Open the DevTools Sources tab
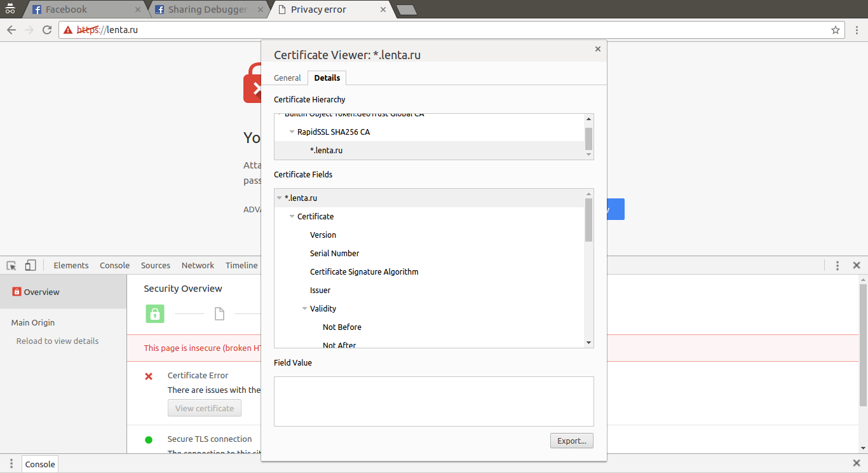Screen dimensions: 868x473 pos(156,266)
